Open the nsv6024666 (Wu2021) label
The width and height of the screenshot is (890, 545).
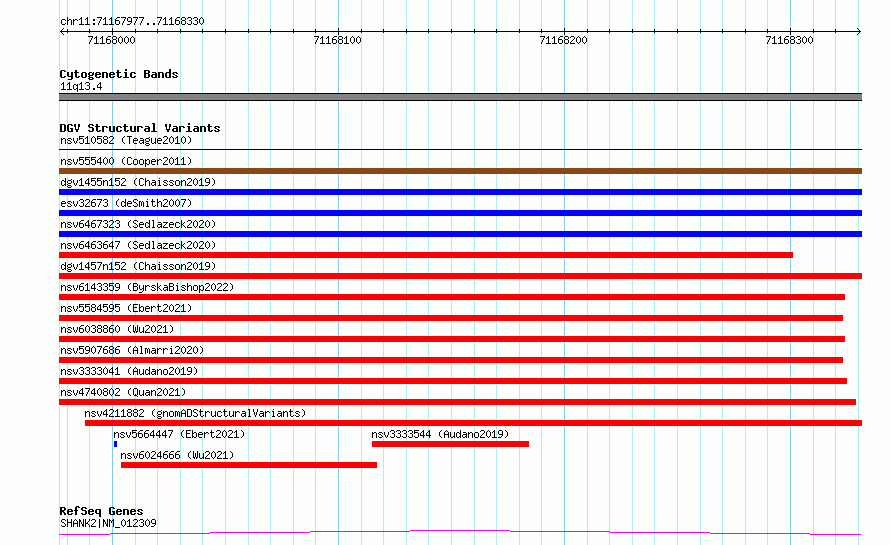(177, 455)
